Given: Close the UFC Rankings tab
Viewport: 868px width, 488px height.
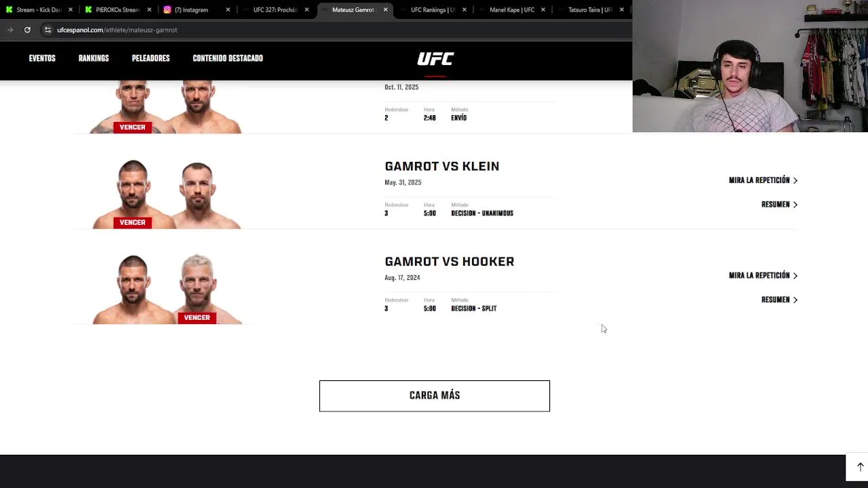Looking at the screenshot, I should [x=464, y=10].
